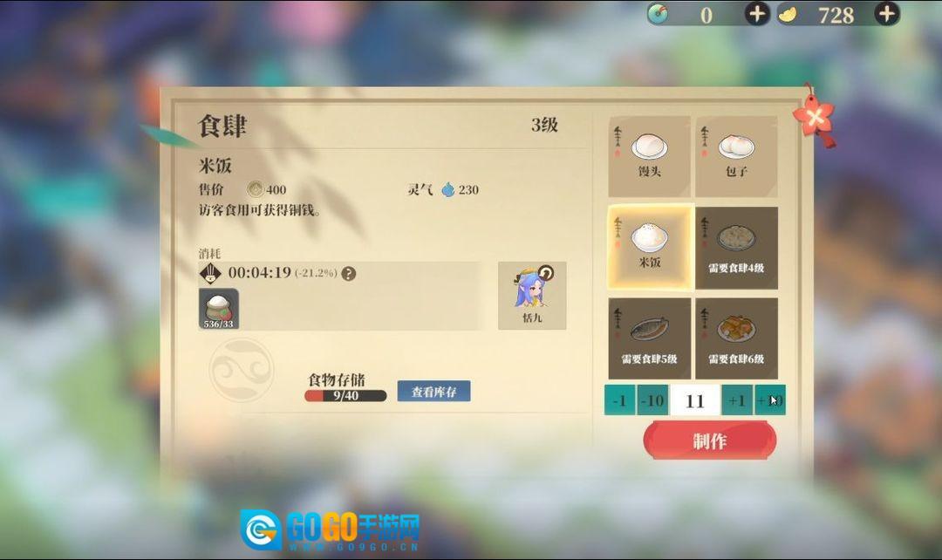
Task: Click locked dish requiring 食肆6级
Action: point(736,338)
